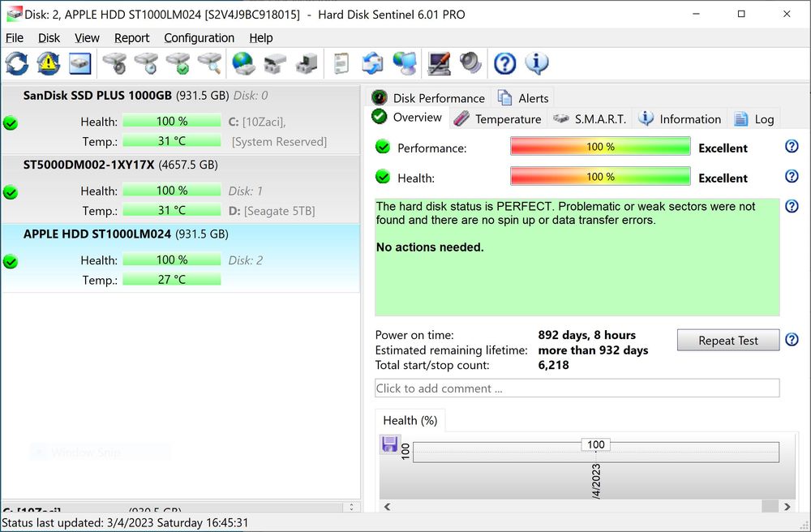Screen dimensions: 811x532
Task: Click the Repeat Test button
Action: coord(727,340)
